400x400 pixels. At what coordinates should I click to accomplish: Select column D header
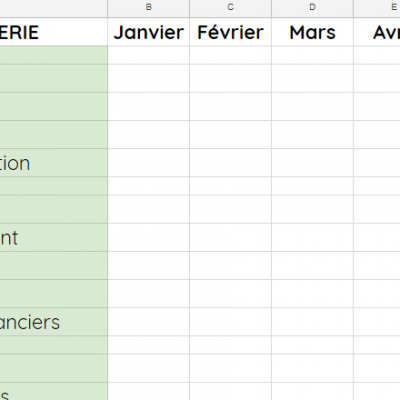click(312, 8)
